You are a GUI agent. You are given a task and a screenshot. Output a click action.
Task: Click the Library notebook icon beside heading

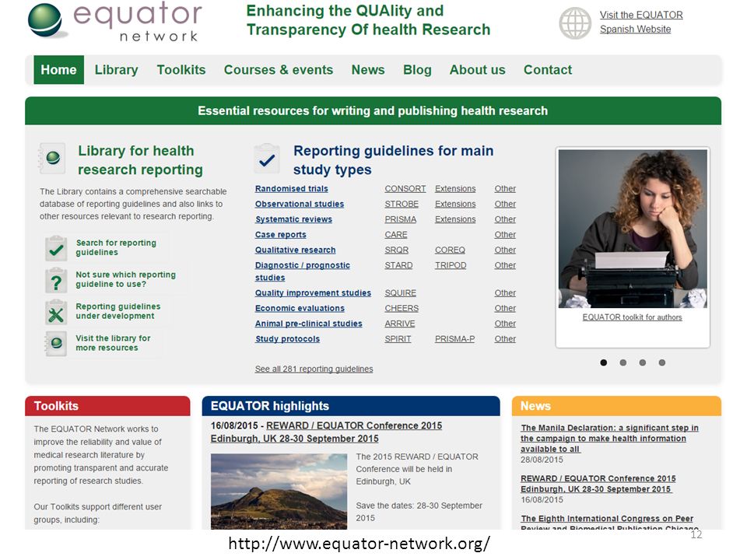coord(51,158)
